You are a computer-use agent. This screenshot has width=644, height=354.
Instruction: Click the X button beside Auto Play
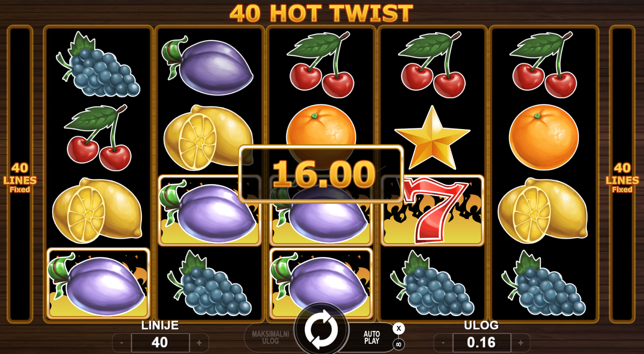398,329
